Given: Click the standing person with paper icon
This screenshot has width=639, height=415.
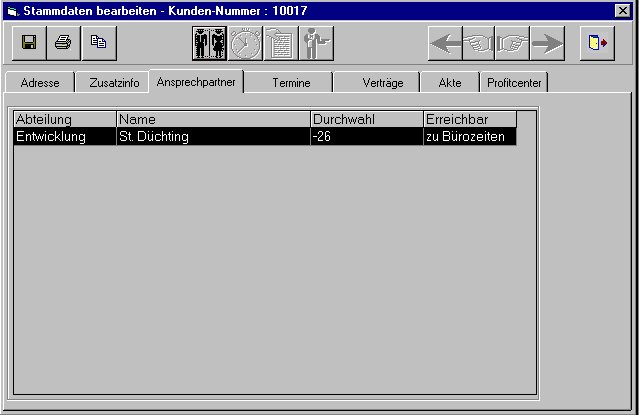Looking at the screenshot, I should click(x=316, y=44).
